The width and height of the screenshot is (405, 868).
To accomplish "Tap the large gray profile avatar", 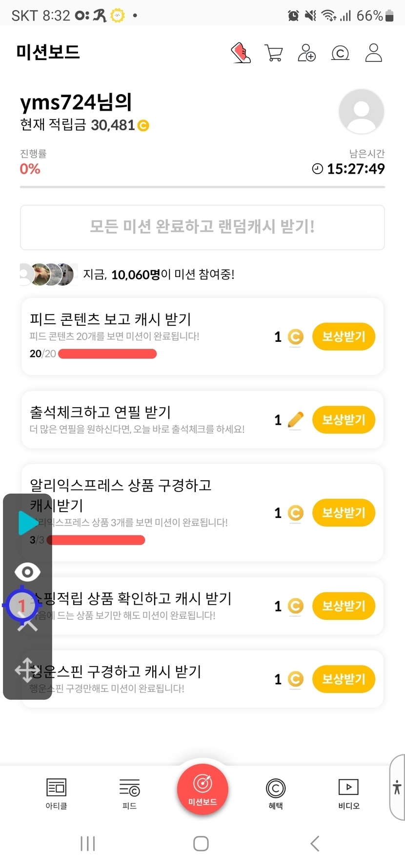I will [x=361, y=112].
